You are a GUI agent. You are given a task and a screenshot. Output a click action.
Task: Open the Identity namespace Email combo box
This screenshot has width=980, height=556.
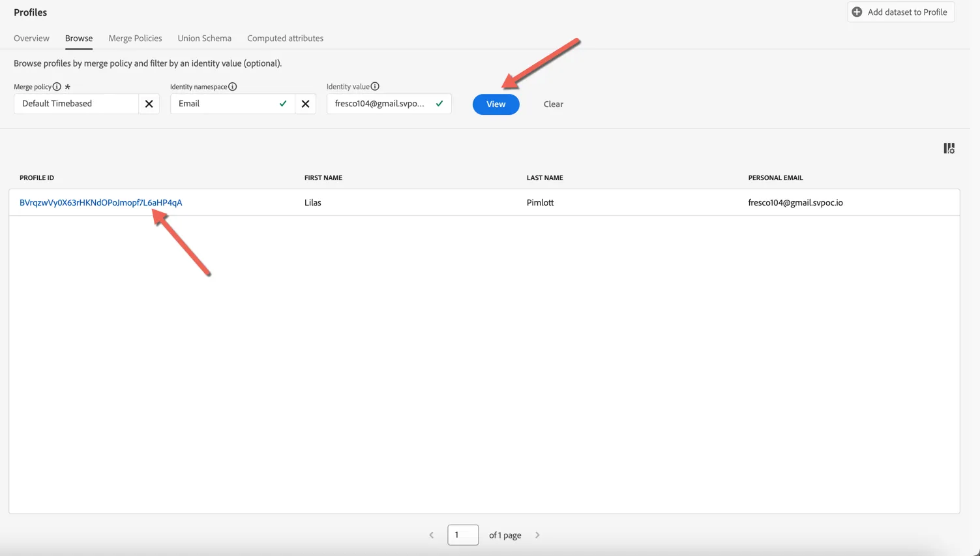(233, 104)
